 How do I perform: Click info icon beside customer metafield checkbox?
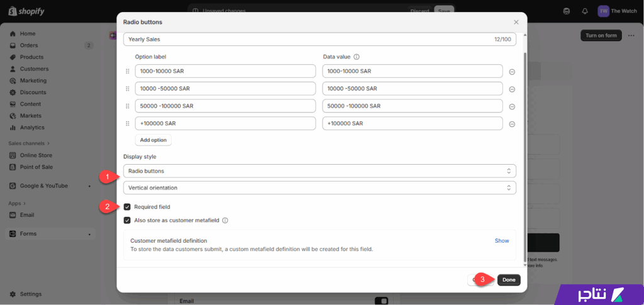(x=225, y=221)
